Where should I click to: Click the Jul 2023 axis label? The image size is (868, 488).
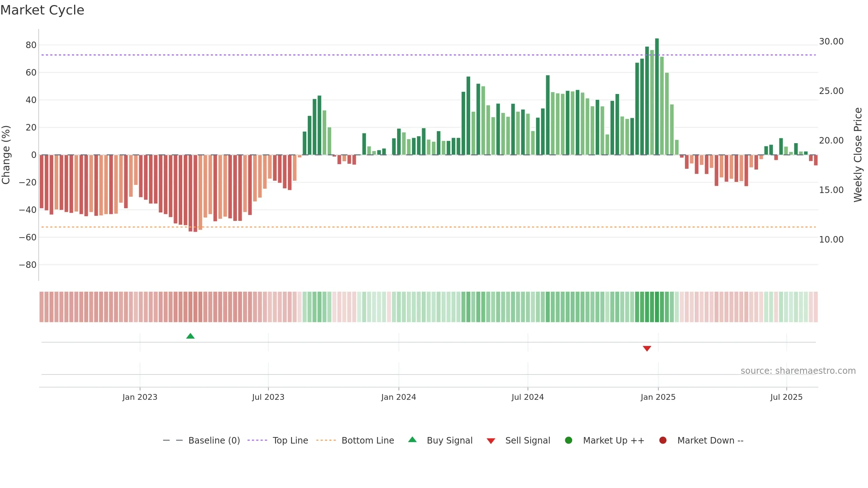268,397
